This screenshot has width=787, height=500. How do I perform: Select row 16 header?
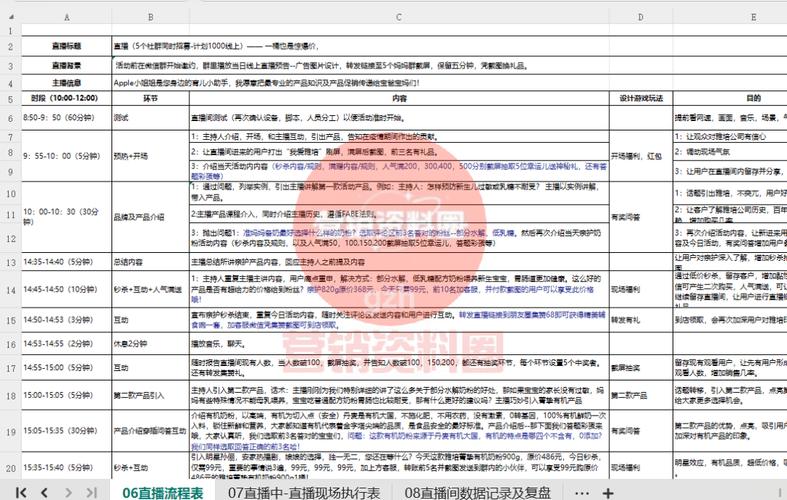point(11,344)
